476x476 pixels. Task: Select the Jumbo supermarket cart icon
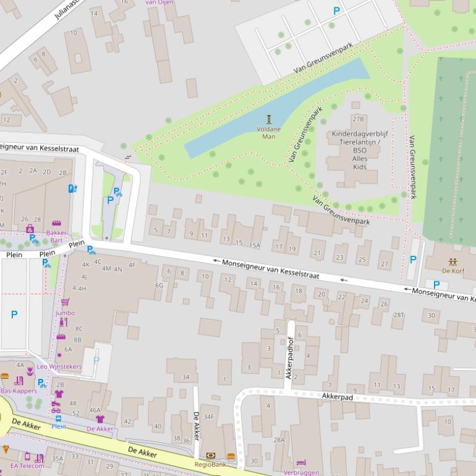(65, 302)
